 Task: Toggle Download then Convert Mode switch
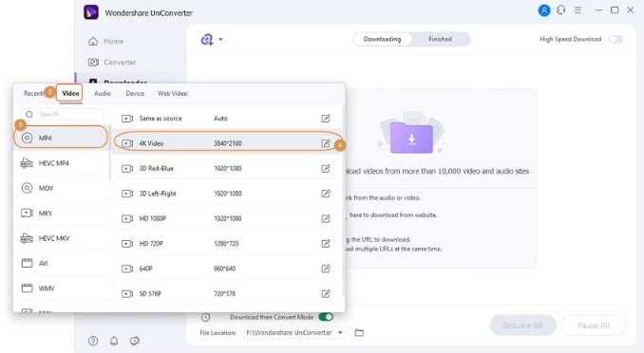click(326, 317)
